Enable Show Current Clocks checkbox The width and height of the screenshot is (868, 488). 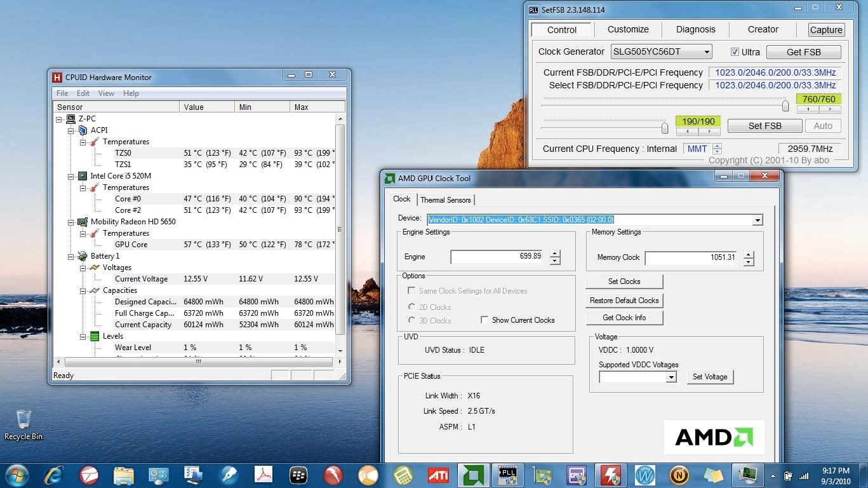(x=484, y=320)
